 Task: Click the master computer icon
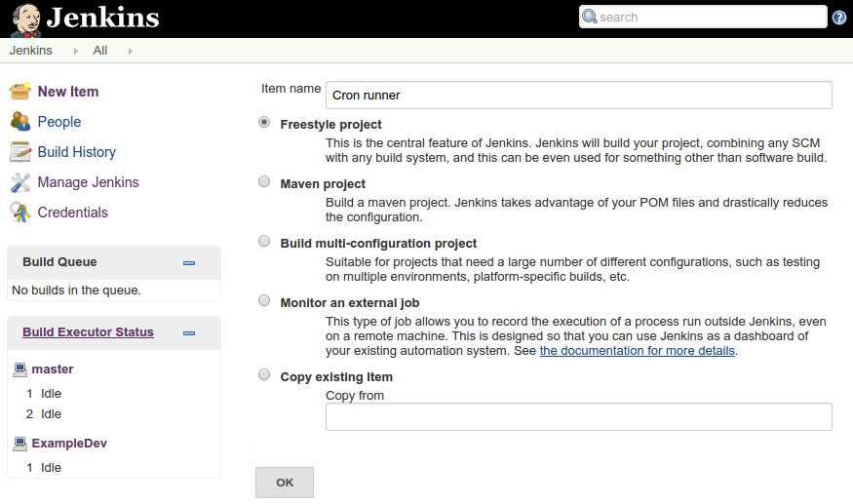click(19, 369)
